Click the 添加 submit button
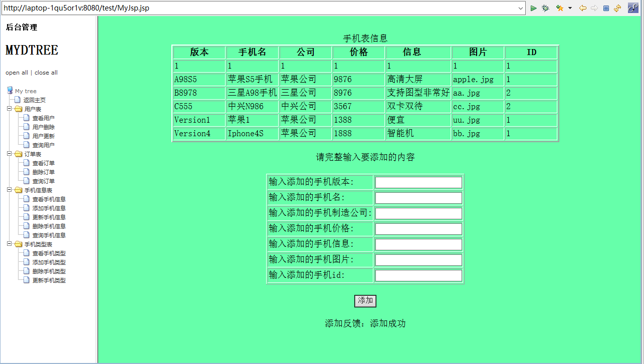This screenshot has height=364, width=644. [x=365, y=301]
